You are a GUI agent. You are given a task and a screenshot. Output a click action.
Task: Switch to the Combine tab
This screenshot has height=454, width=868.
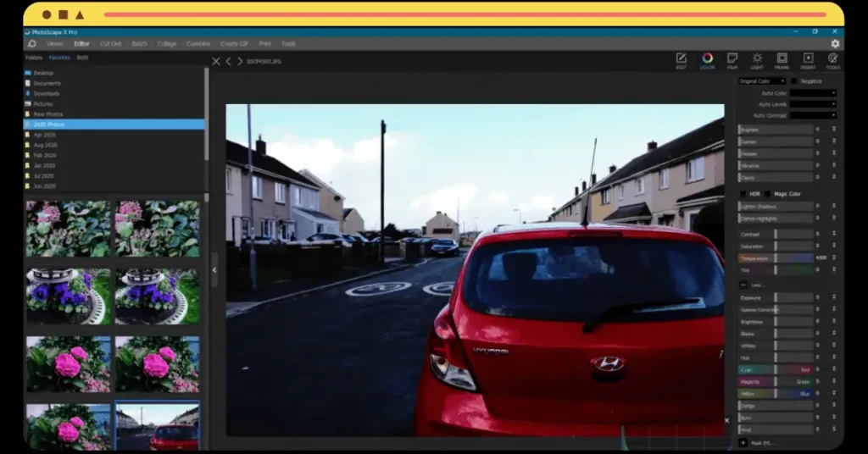pos(198,44)
